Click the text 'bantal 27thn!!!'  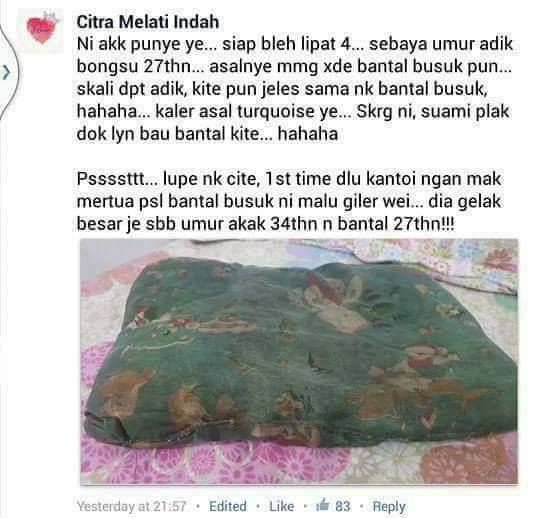coord(396,224)
